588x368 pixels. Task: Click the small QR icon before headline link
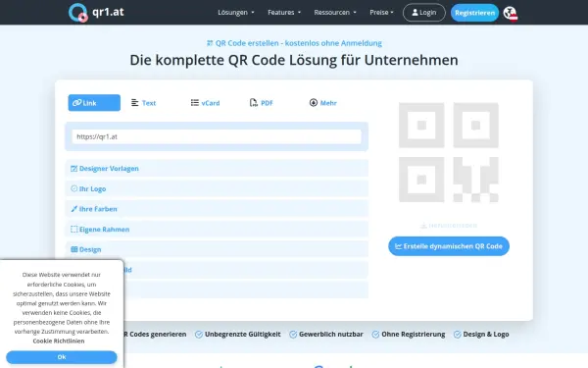pyautogui.click(x=210, y=43)
